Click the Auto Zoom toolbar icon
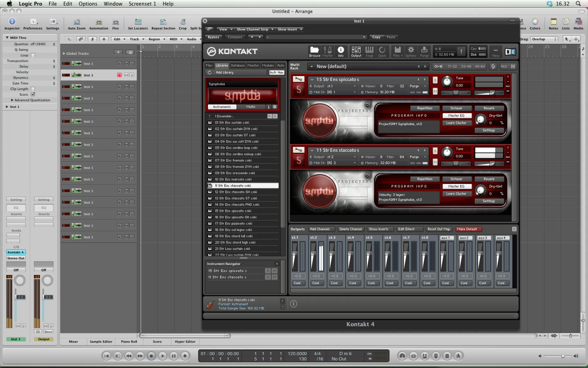The width and height of the screenshot is (588, 368). click(x=77, y=22)
